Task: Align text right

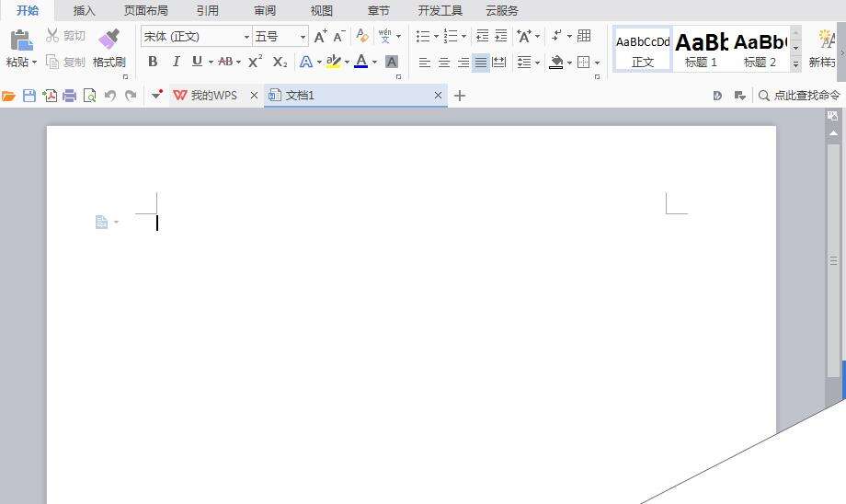Action: coord(463,63)
